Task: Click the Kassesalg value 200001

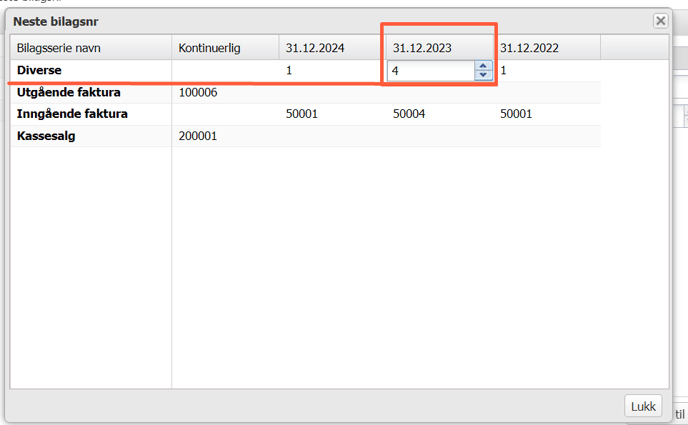Action: 198,136
